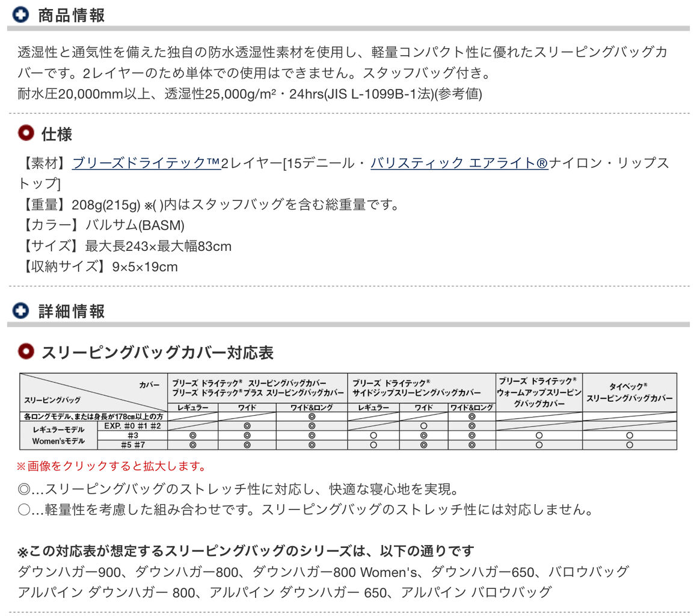Viewport: 697px width, 616px height.
Task: Enlarge the sleeping bag cover compatibility table image
Action: [348, 411]
